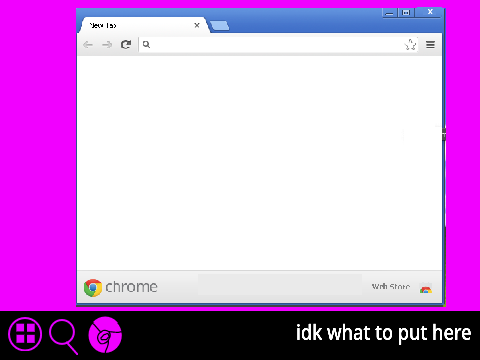Click the 'idk what to put here' text
480x360 pixels.
coord(384,333)
